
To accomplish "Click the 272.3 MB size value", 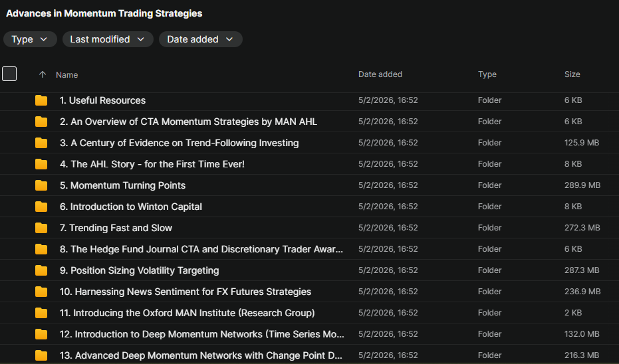I will [x=582, y=228].
